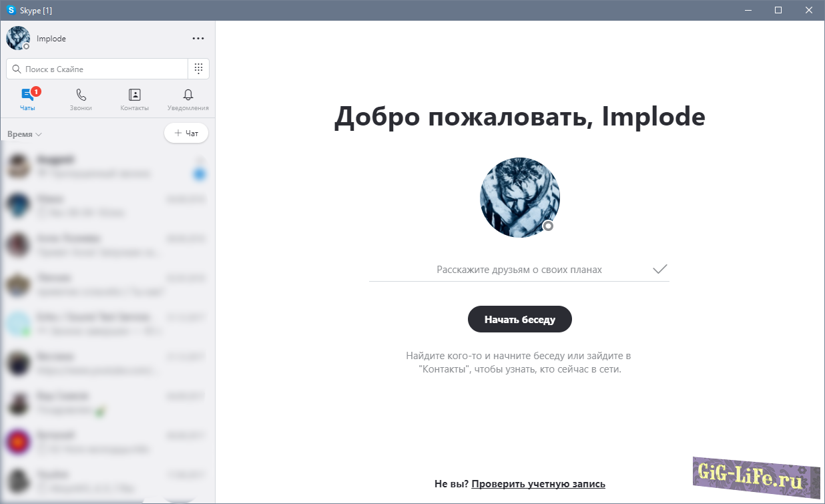Expand the Время sort dropdown

25,134
